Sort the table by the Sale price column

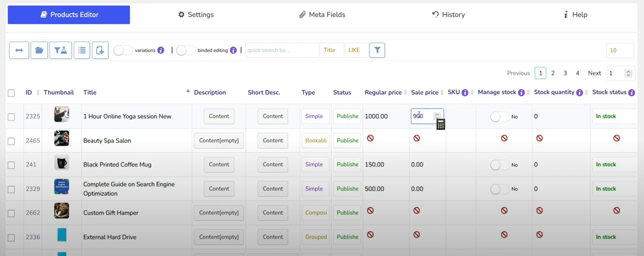coord(442,93)
